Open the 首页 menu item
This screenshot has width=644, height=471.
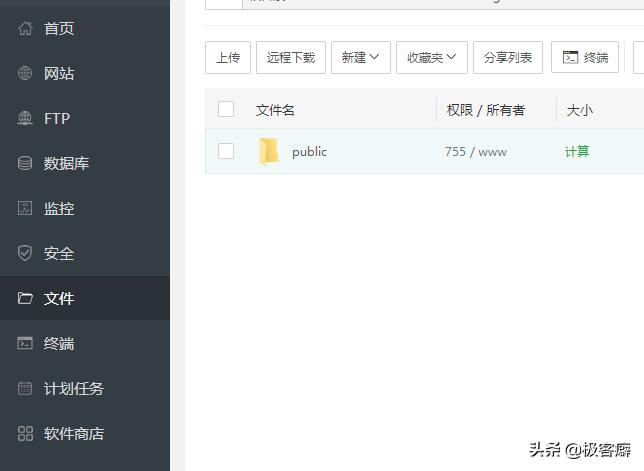85,28
